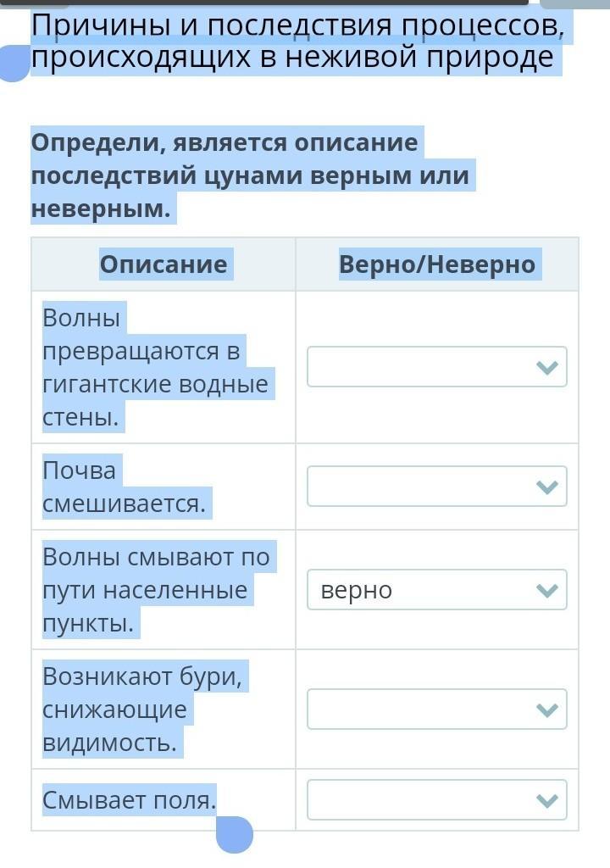The height and width of the screenshot is (868, 610).
Task: Tap the 'Описание' column header
Action: point(164,264)
